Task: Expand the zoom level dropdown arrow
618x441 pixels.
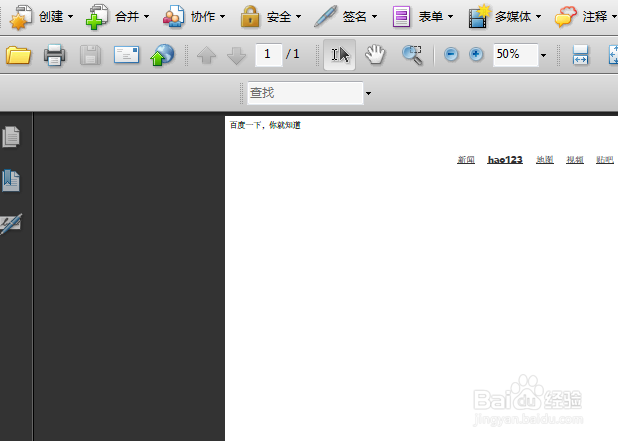Action: (x=544, y=55)
